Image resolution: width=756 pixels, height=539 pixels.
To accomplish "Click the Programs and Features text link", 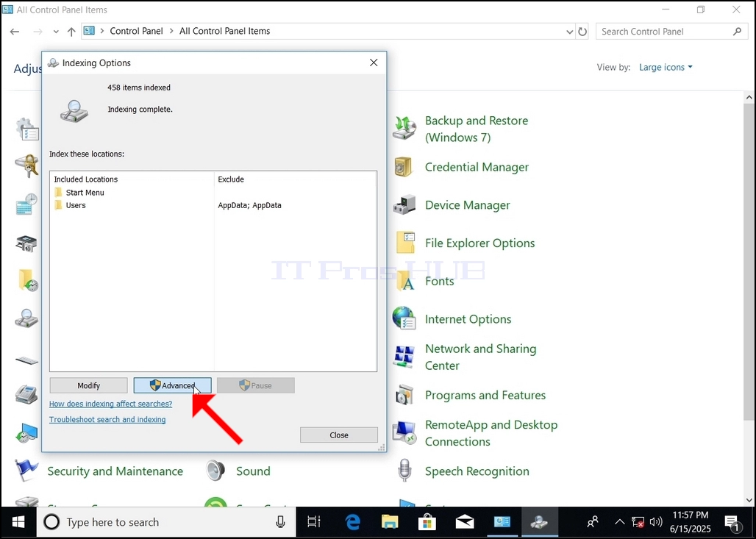I will click(x=485, y=395).
